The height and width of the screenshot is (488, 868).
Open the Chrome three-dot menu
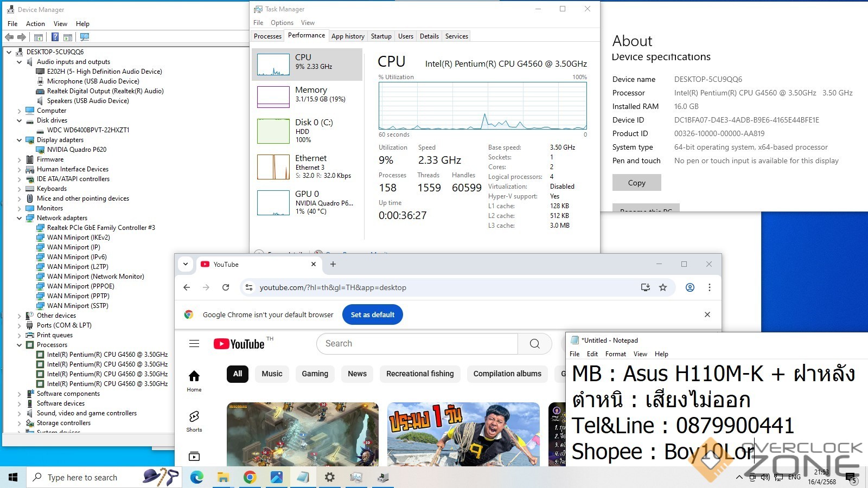(710, 287)
